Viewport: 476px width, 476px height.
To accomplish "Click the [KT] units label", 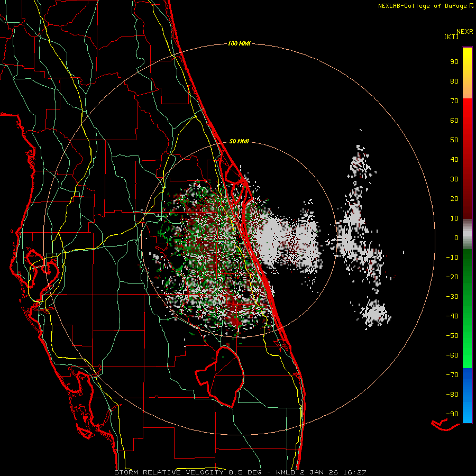I will tap(451, 36).
